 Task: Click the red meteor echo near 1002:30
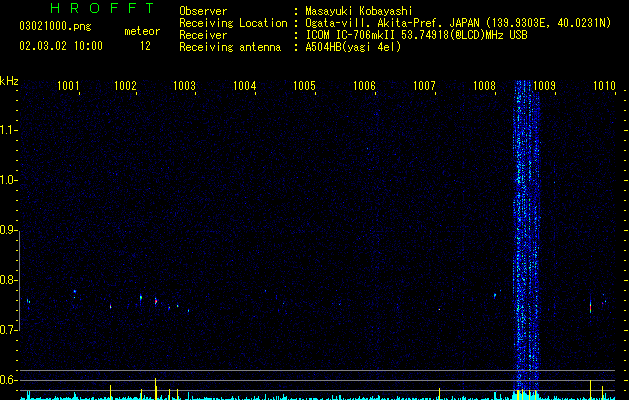tap(156, 301)
